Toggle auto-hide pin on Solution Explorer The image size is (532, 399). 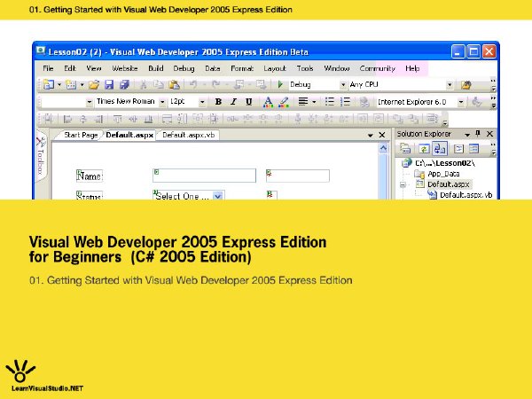pyautogui.click(x=478, y=134)
